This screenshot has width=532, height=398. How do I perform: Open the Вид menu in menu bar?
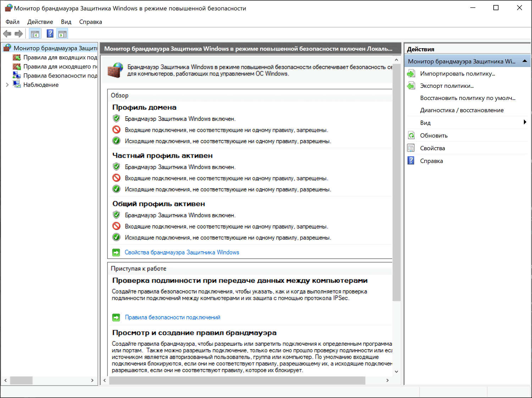[66, 22]
